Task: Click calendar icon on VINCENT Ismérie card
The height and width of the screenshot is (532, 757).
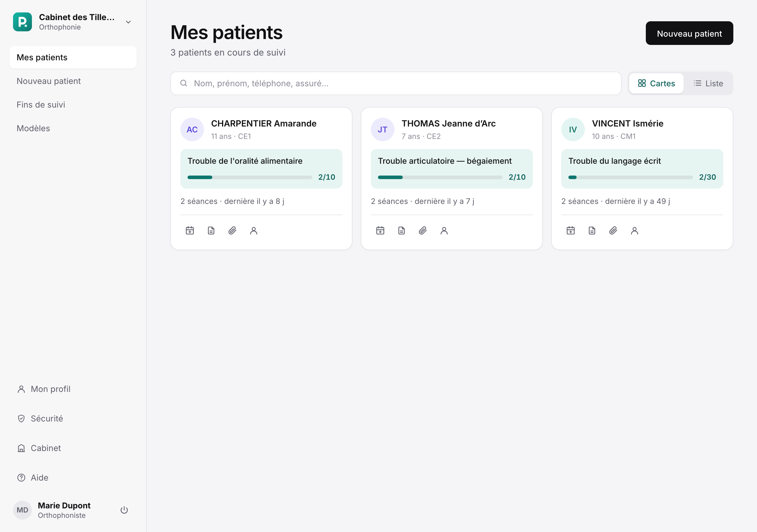Action: [x=571, y=231]
